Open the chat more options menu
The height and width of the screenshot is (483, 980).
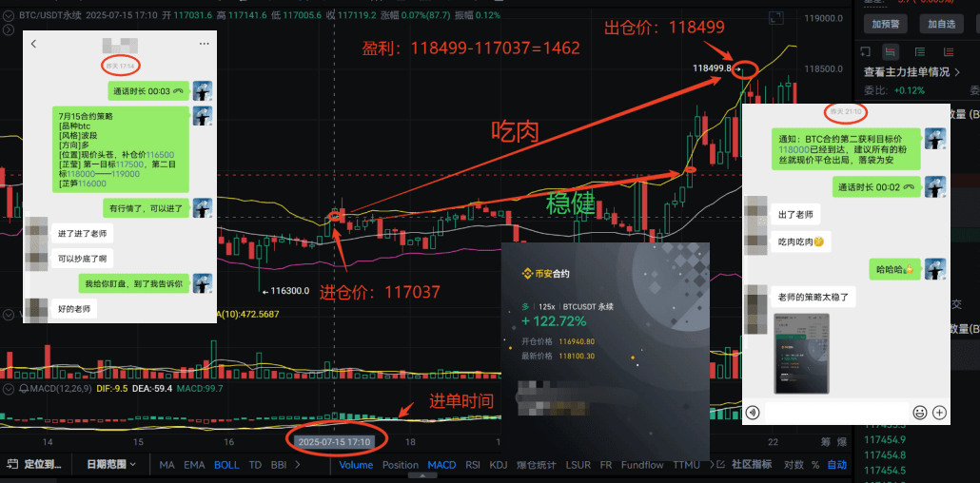(x=204, y=44)
